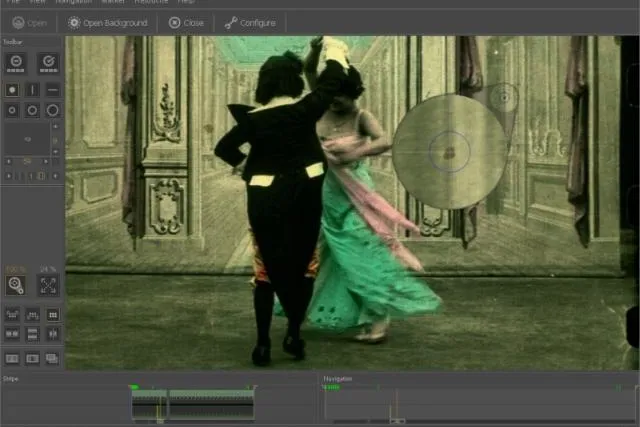Click the first icon in the view grid
This screenshot has height=427, width=640.
tap(12, 315)
